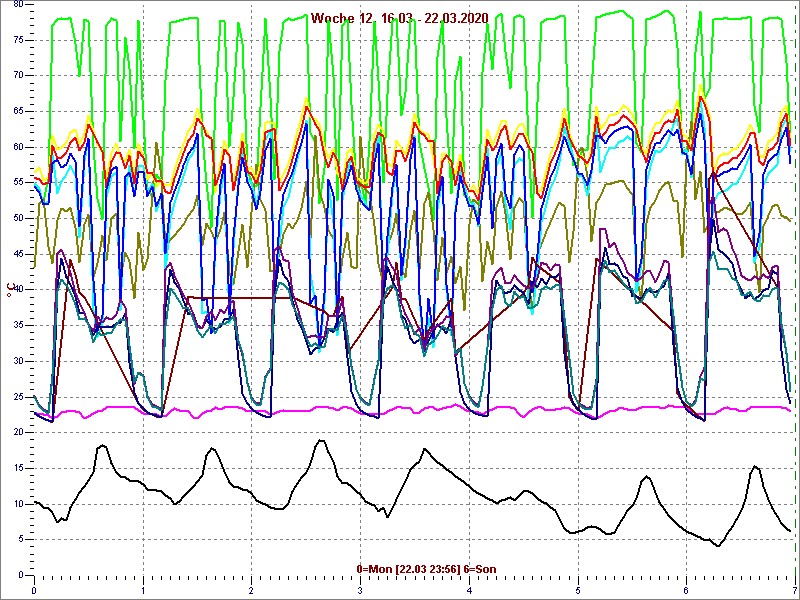Click the "45" temperature axis label

click(18, 255)
